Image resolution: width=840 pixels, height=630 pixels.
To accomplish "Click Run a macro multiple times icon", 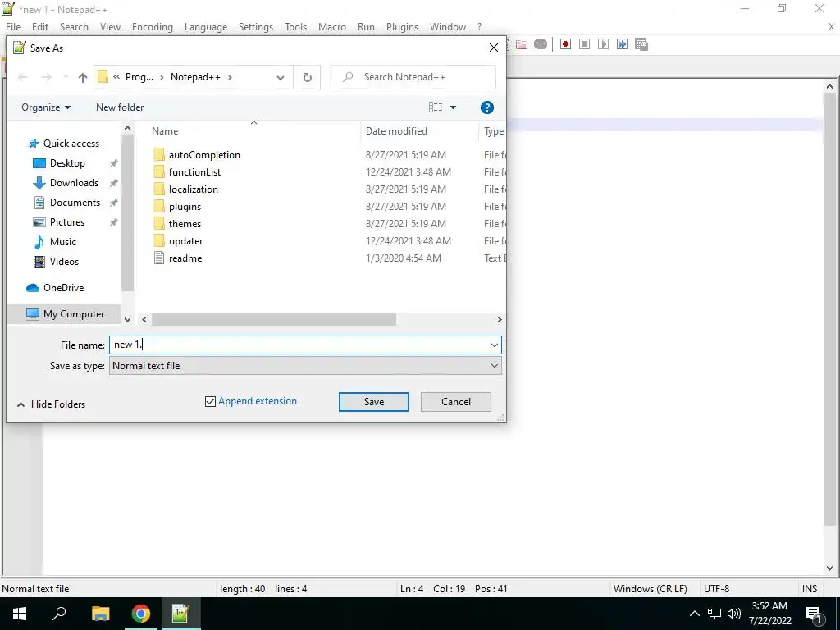I will pos(622,44).
